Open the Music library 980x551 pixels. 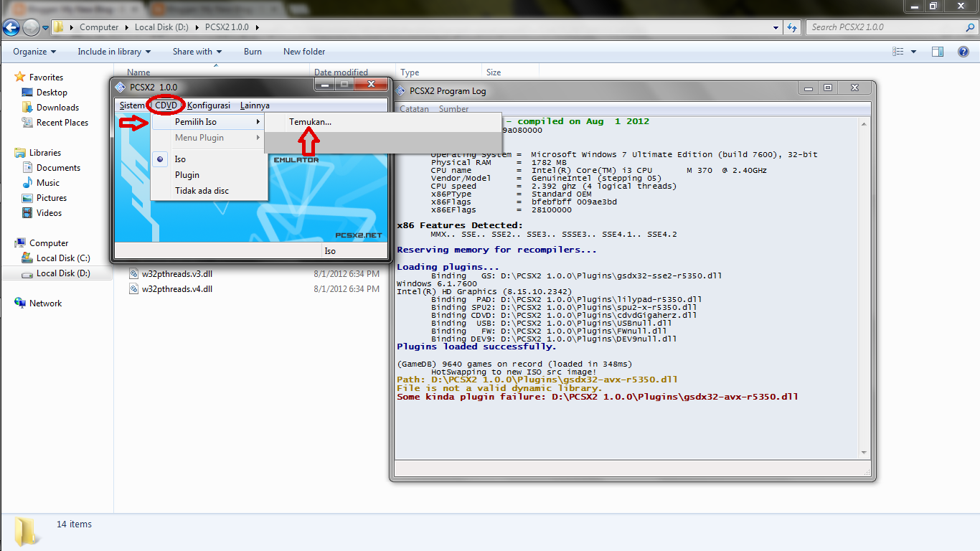pos(48,183)
